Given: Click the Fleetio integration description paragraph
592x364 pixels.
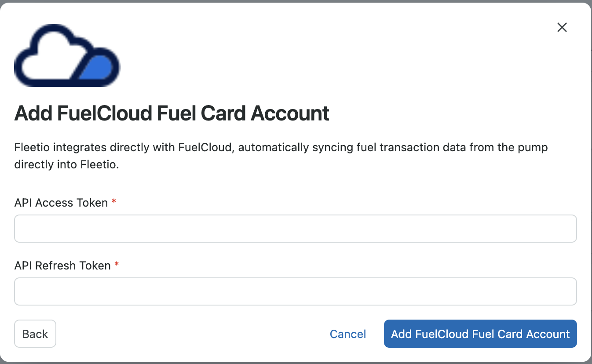Looking at the screenshot, I should pos(281,156).
